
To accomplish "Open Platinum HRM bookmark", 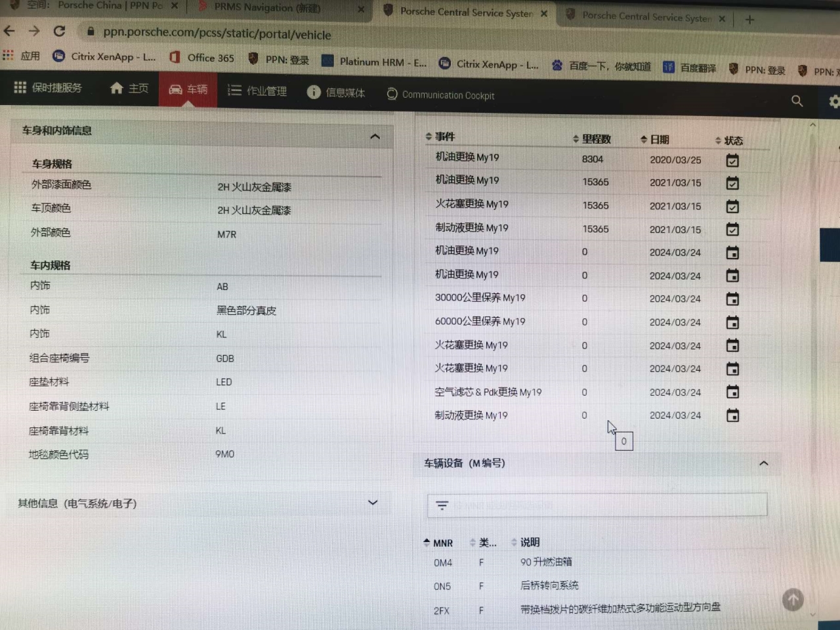I will pyautogui.click(x=374, y=62).
